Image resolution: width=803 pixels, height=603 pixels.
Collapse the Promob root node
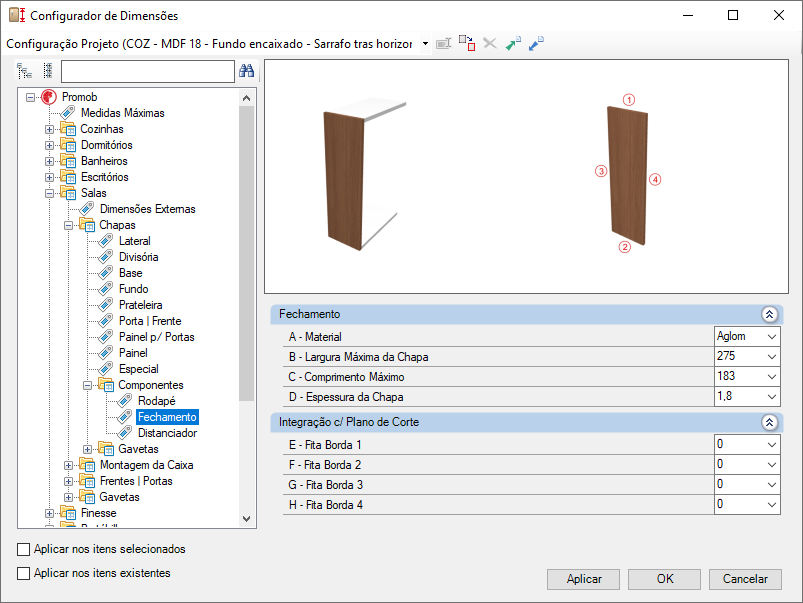coord(31,97)
